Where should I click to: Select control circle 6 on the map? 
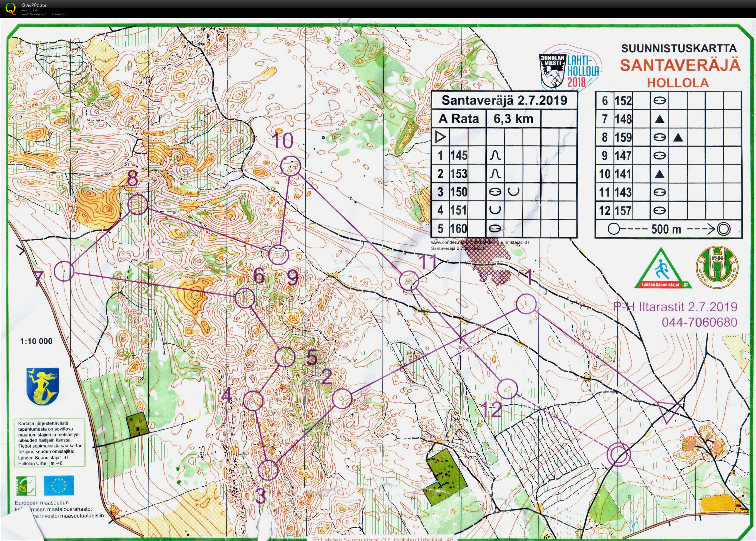[x=245, y=298]
